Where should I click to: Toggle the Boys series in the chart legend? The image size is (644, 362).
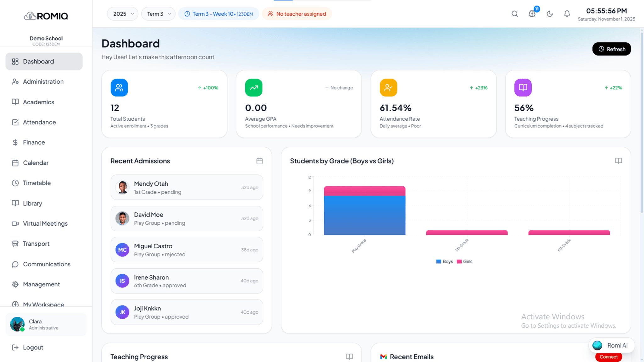tap(444, 261)
